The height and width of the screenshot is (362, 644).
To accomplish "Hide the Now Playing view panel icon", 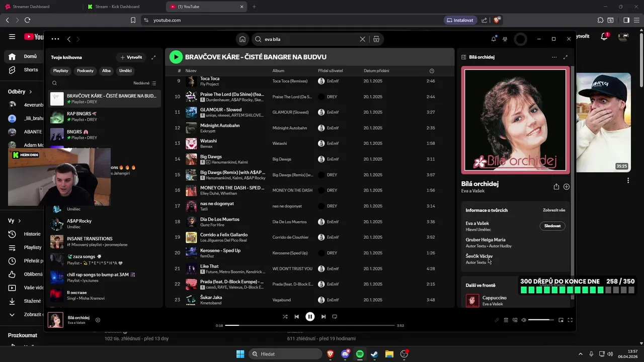I will pyautogui.click(x=463, y=57).
